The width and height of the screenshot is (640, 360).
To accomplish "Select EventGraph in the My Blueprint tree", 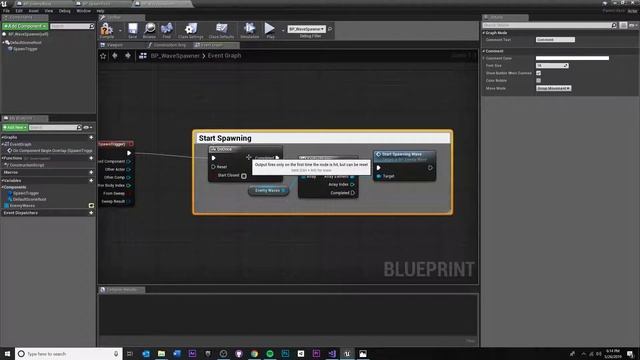I will coord(20,144).
